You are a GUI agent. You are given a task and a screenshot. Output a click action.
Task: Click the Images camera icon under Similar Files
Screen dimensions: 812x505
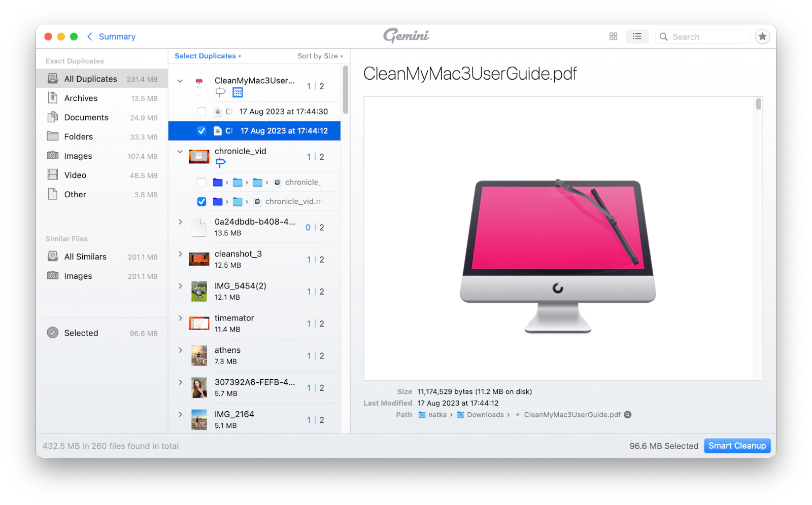(53, 276)
